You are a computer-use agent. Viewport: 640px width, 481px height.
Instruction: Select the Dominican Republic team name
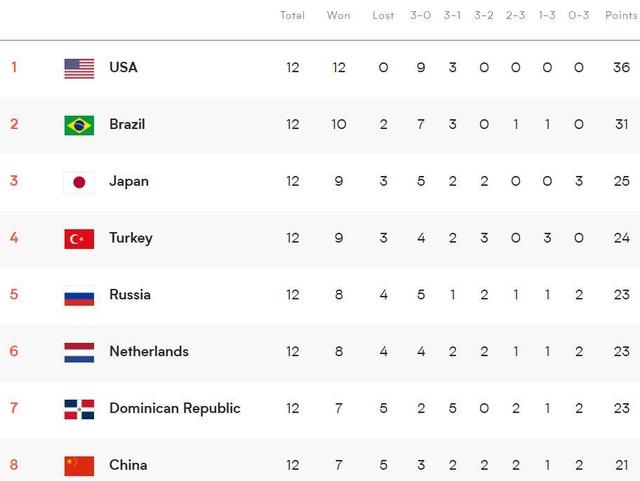pos(174,408)
